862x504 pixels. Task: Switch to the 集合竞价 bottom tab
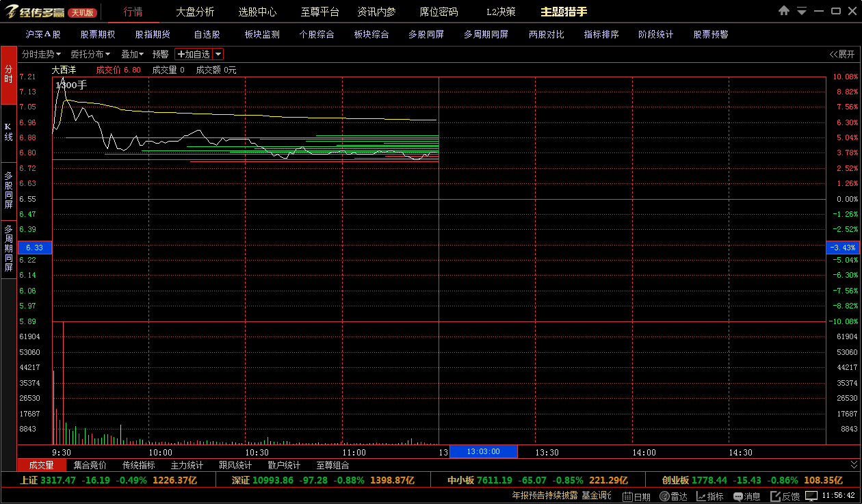coord(90,465)
